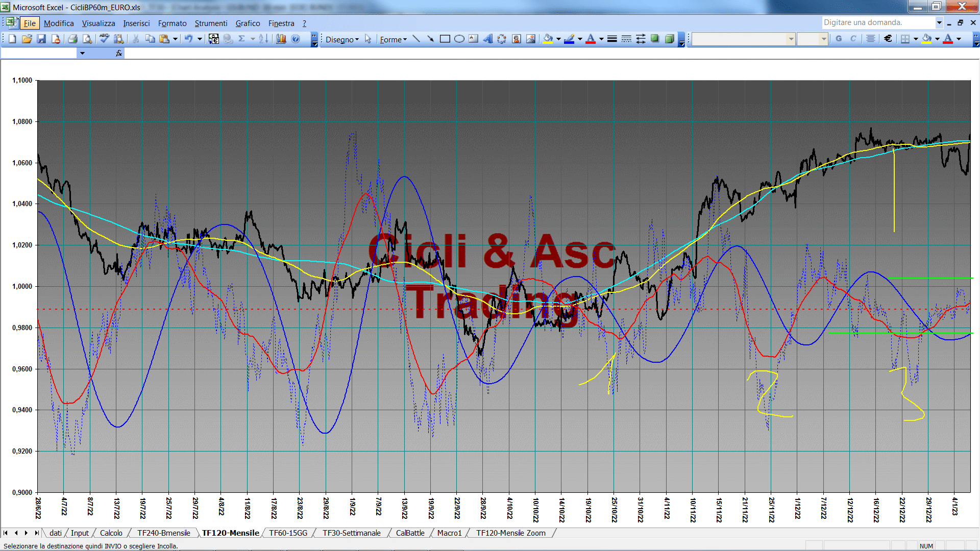Click in the 'Digitare una domanda' help box

(878, 22)
